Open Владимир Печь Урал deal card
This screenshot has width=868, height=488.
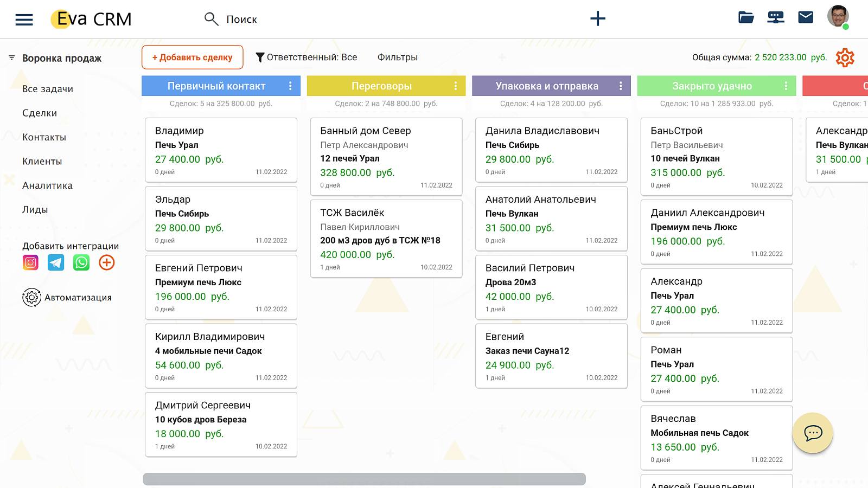click(x=221, y=150)
